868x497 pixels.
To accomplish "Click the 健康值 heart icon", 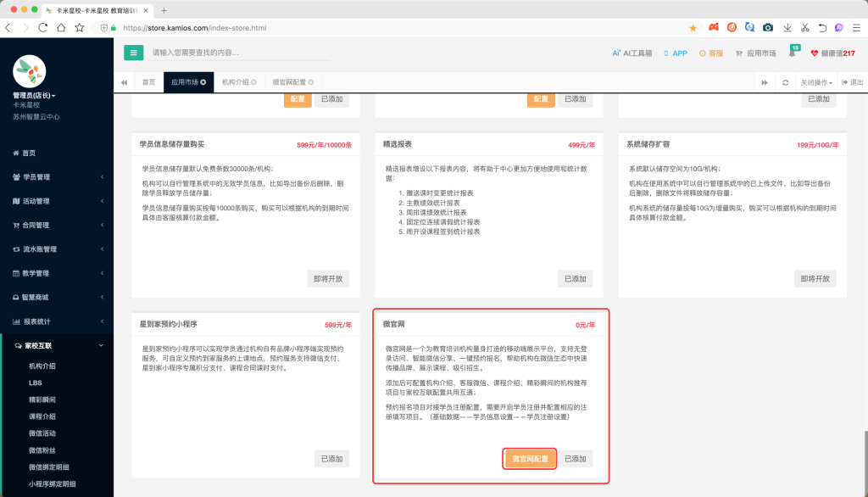I will pyautogui.click(x=815, y=53).
